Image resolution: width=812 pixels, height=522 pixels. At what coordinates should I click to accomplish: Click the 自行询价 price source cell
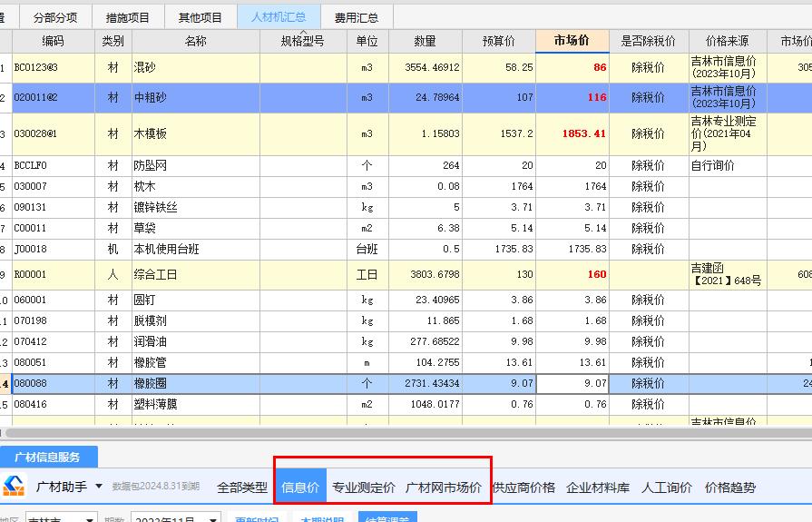tap(728, 165)
